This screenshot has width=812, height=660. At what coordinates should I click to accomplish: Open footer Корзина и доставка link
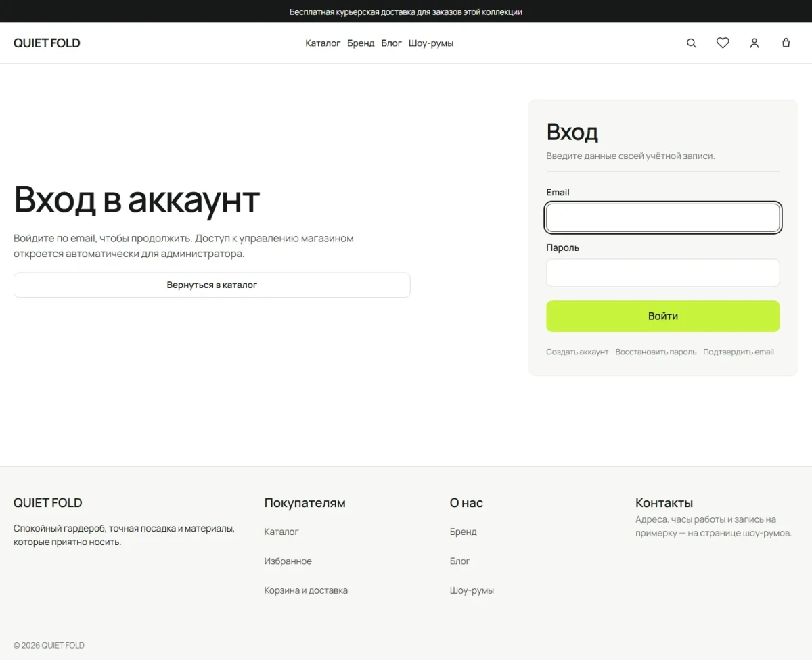[x=306, y=590]
